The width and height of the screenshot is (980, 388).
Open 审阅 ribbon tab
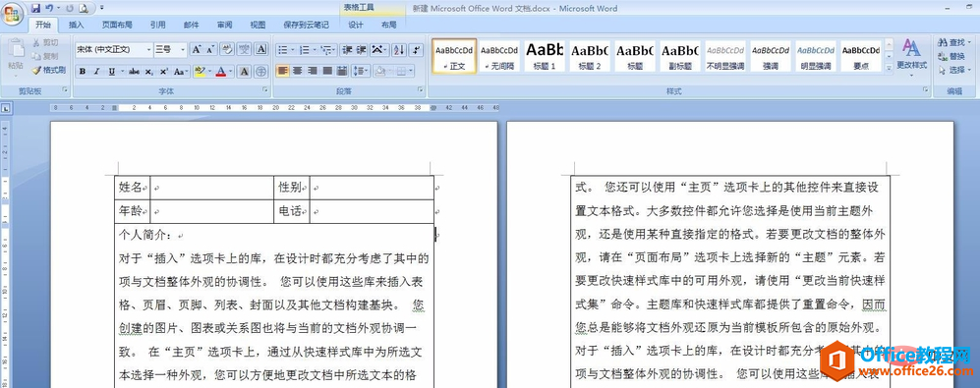point(225,25)
